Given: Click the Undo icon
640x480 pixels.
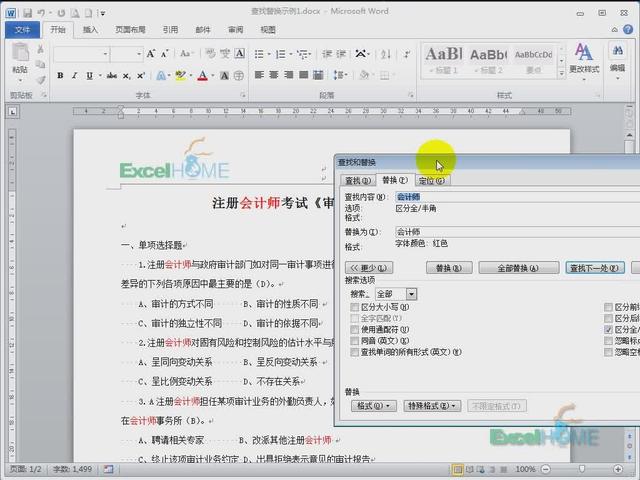Looking at the screenshot, I should pos(41,13).
